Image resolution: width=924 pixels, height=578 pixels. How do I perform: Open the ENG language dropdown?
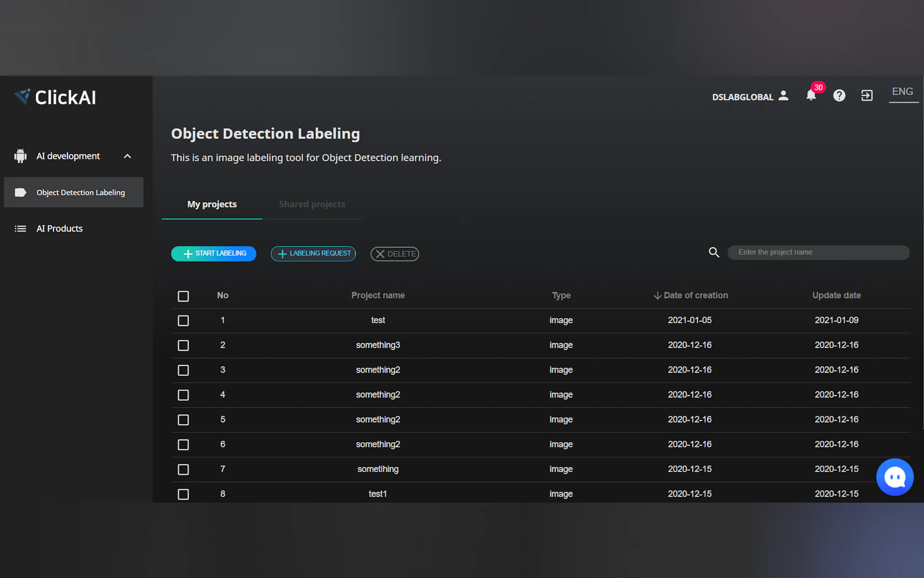pos(902,92)
